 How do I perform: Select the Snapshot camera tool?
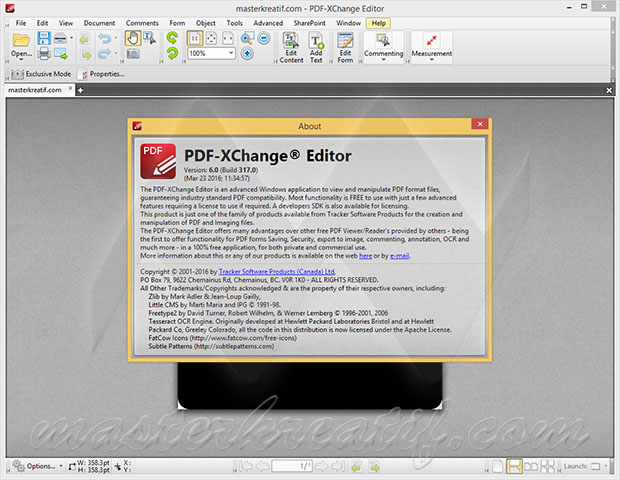133,53
